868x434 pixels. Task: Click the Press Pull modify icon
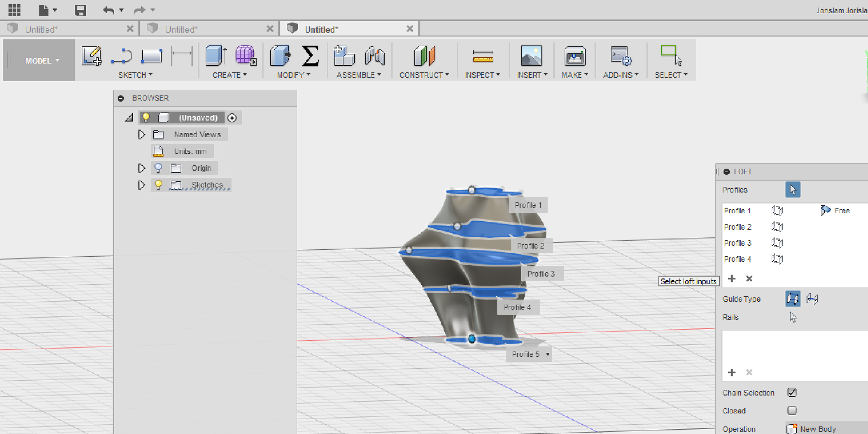pyautogui.click(x=280, y=56)
